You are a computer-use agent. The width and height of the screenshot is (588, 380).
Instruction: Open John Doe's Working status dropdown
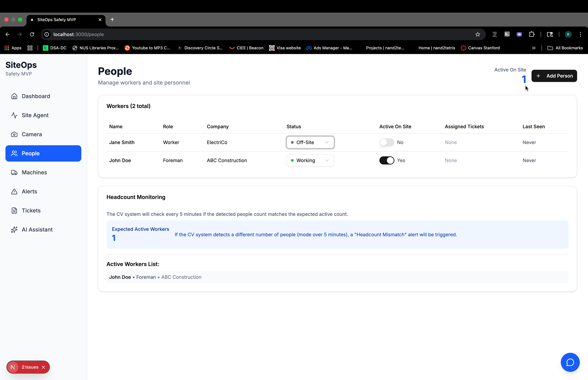coord(310,160)
